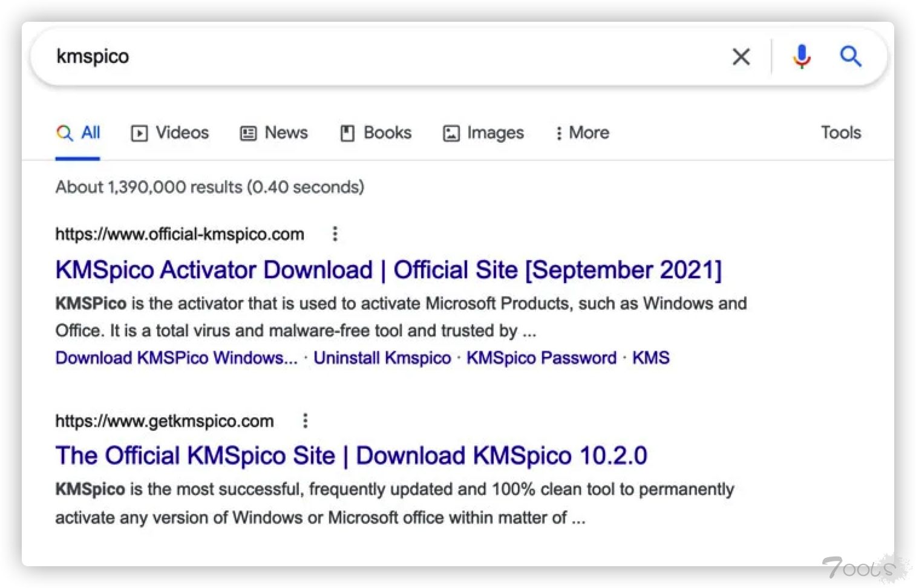Open the Books results tab
The width and height of the screenshot is (916, 588).
(376, 132)
